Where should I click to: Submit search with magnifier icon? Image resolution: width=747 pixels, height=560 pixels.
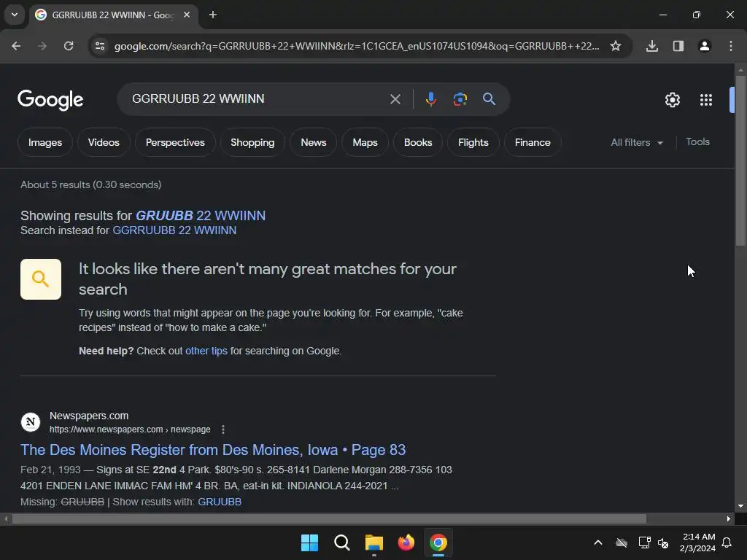(489, 99)
